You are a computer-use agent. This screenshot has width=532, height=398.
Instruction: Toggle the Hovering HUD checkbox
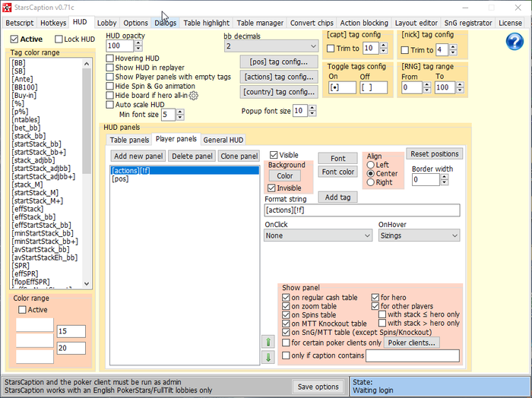tap(110, 58)
